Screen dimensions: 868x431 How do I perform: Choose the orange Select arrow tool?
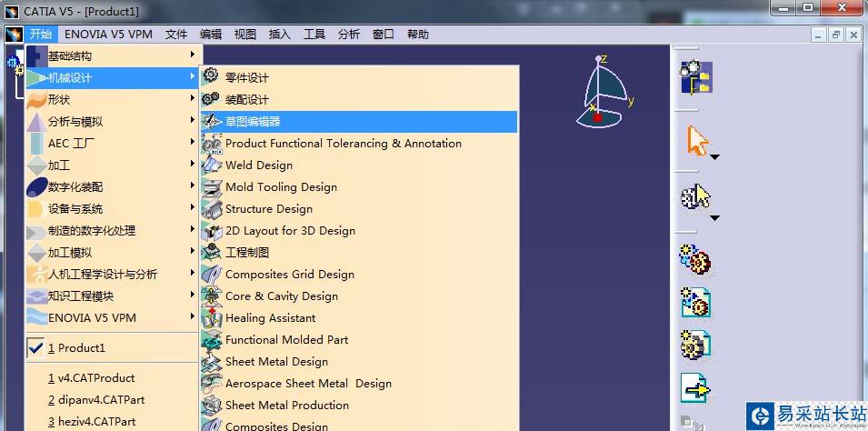coord(697,141)
